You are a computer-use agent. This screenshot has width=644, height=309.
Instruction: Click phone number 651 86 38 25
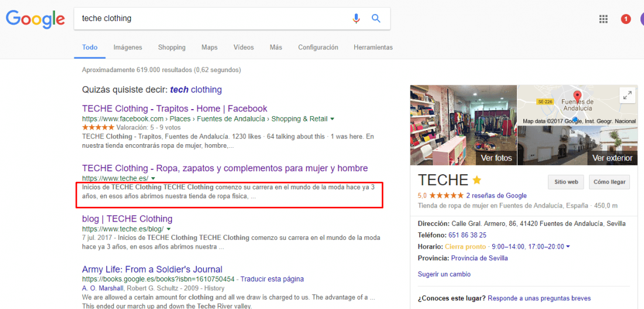point(468,235)
